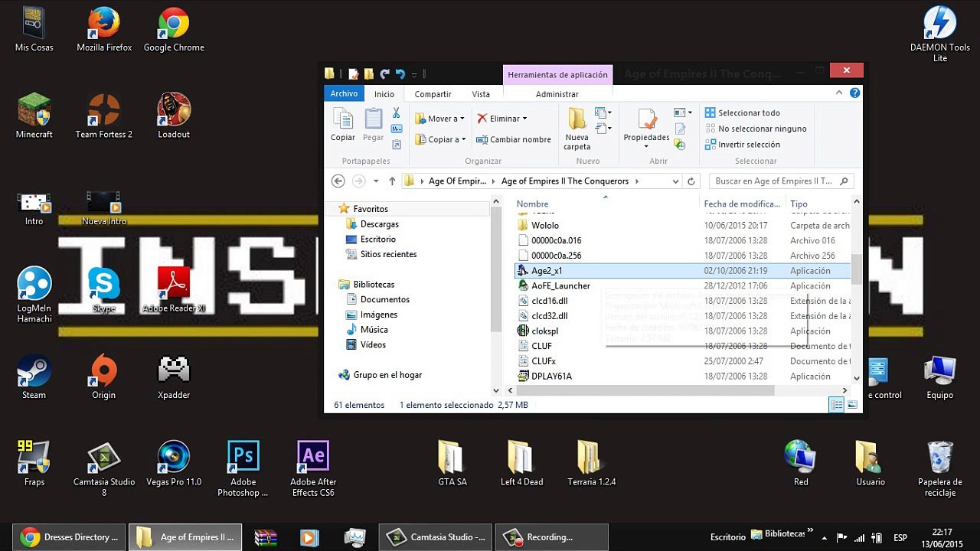Open Papelera de reciclaje
This screenshot has height=551, width=980.
coord(940,469)
